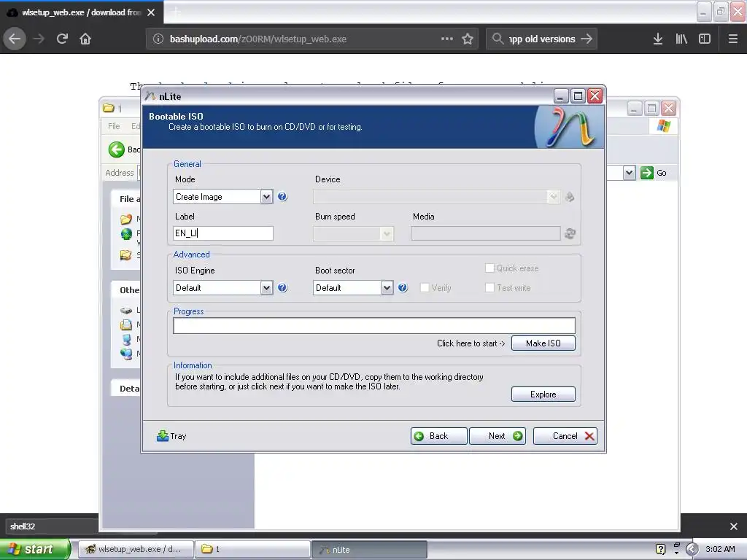Click the search magnifier icon
Viewport: 747px width, 560px height.
pos(498,39)
